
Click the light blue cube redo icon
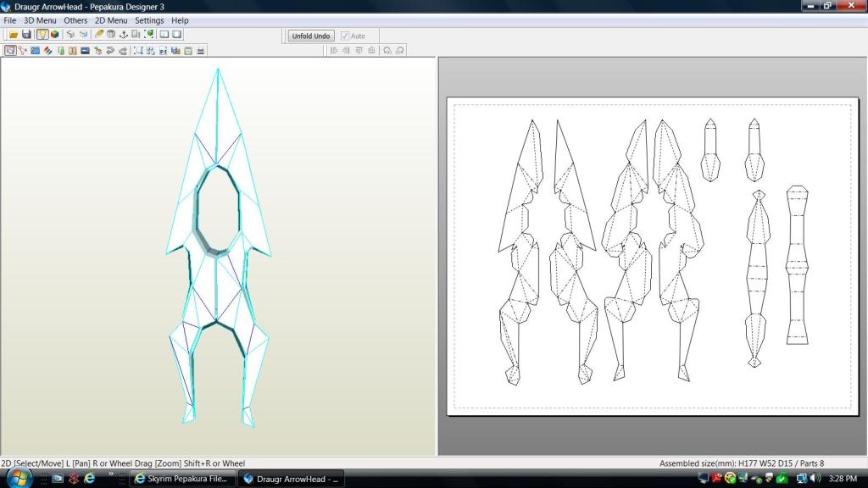click(x=83, y=34)
